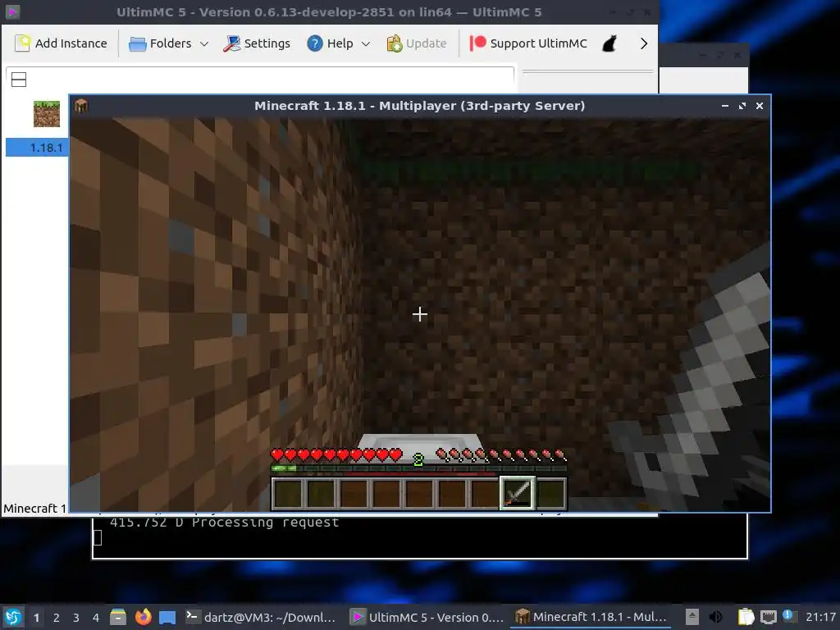Maximize the Minecraft window
840x630 pixels.
(742, 106)
